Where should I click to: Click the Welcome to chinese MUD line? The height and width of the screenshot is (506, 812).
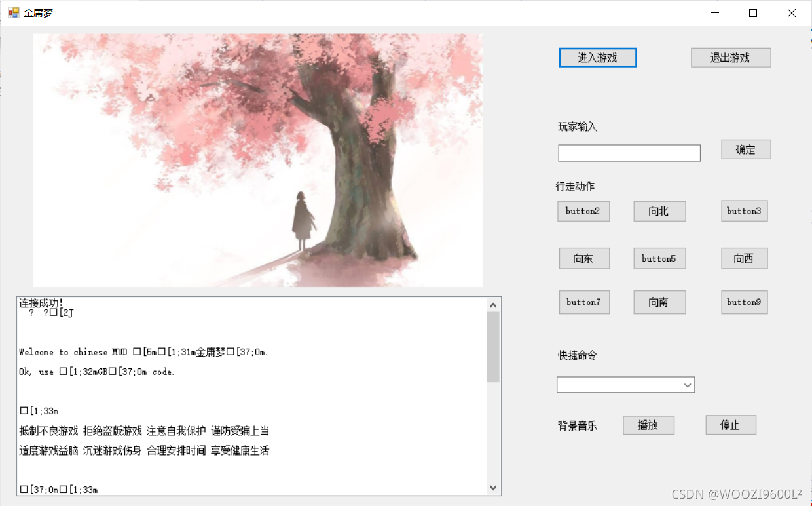pyautogui.click(x=143, y=352)
